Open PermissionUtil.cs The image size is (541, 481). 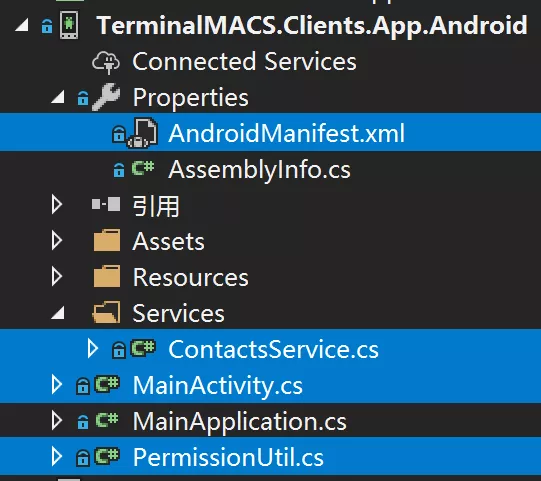coord(228,457)
